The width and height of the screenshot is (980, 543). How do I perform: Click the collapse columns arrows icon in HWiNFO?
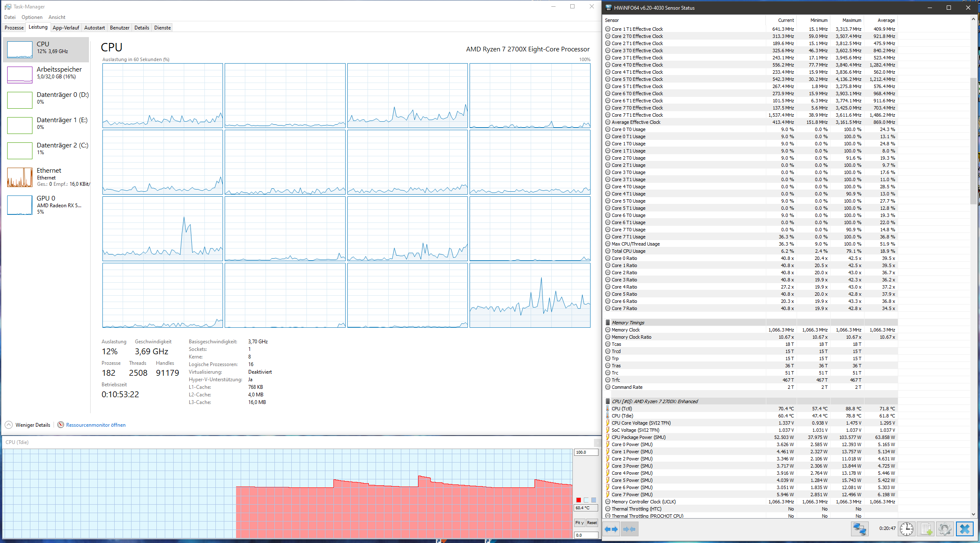629,529
